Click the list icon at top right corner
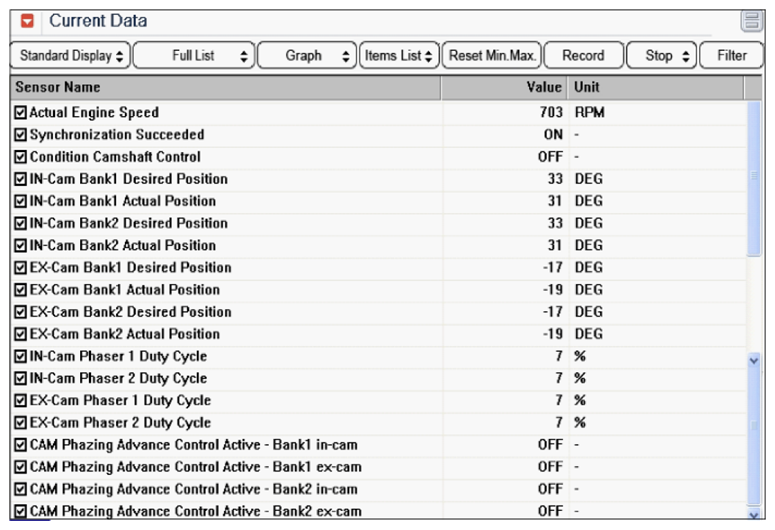Viewport: 775px width, 530px height. [x=751, y=21]
